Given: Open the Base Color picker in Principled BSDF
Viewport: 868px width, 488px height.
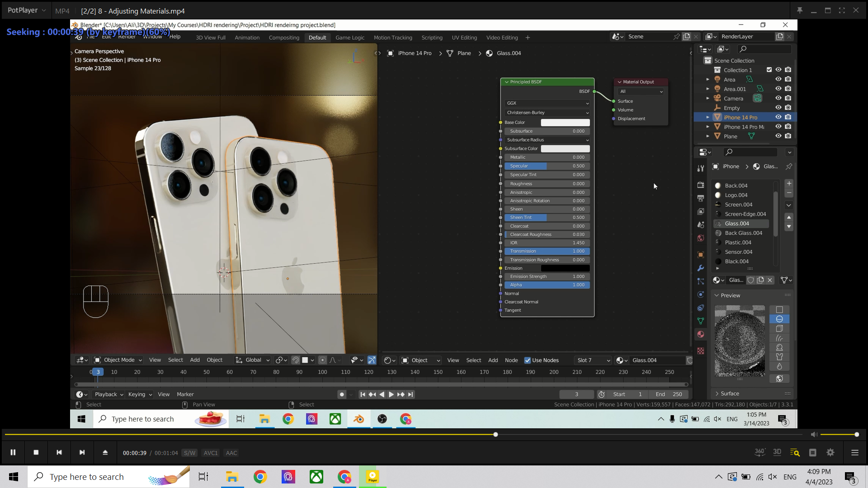Looking at the screenshot, I should (x=566, y=122).
